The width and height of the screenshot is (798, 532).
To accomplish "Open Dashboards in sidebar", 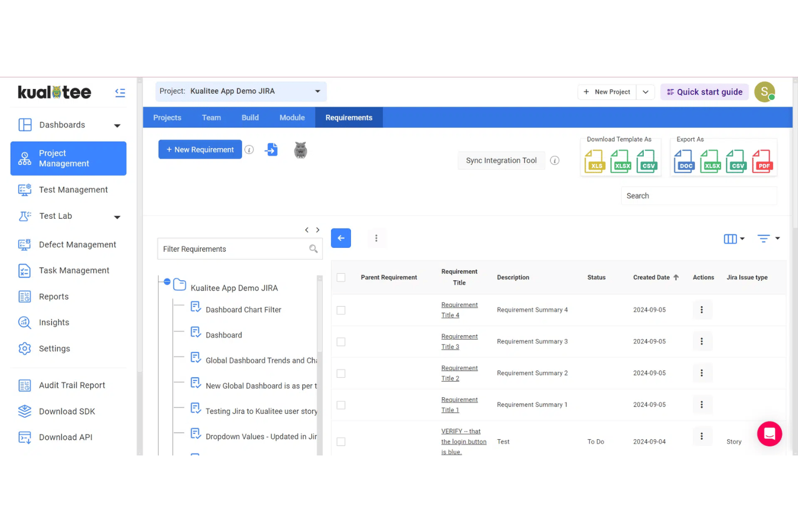I will (x=62, y=125).
